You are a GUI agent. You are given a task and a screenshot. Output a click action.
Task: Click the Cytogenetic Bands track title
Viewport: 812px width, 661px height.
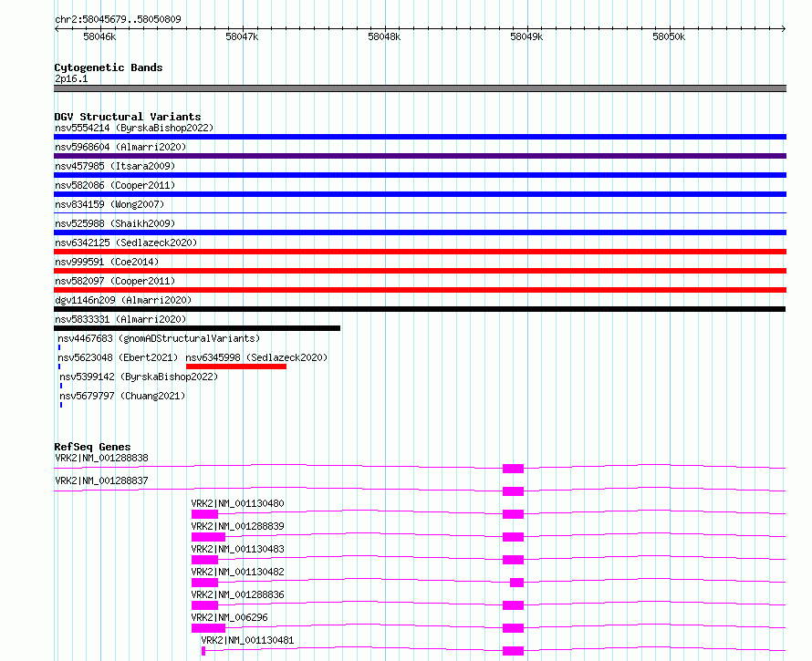(109, 67)
